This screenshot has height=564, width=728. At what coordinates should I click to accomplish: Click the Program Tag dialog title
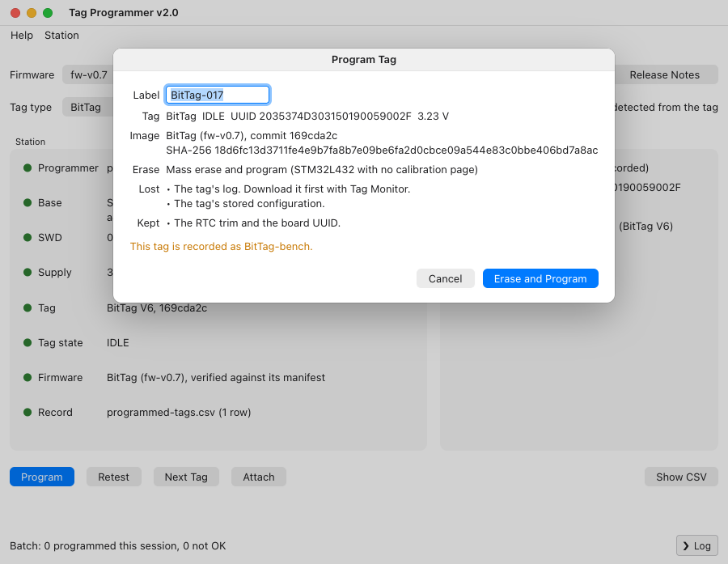pyautogui.click(x=363, y=59)
